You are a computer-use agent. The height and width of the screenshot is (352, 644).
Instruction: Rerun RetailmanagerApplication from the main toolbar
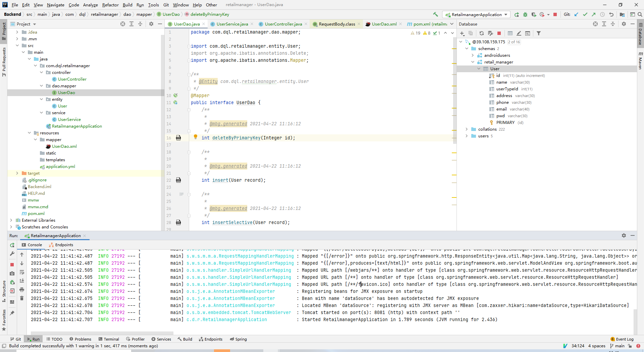coord(517,14)
